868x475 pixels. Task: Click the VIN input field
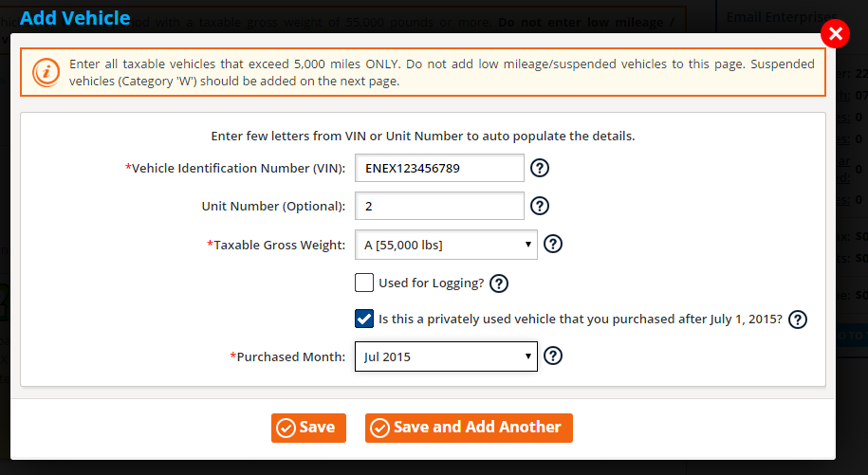coord(439,169)
